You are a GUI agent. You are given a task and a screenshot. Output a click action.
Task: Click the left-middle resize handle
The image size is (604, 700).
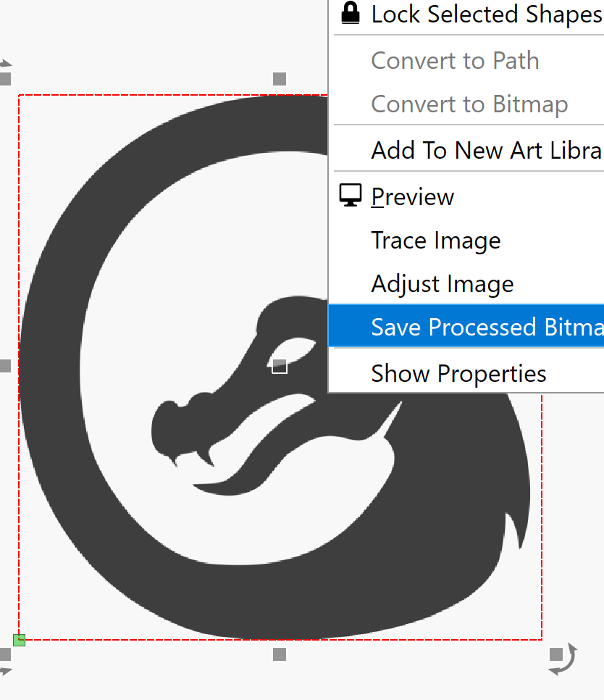[5, 366]
